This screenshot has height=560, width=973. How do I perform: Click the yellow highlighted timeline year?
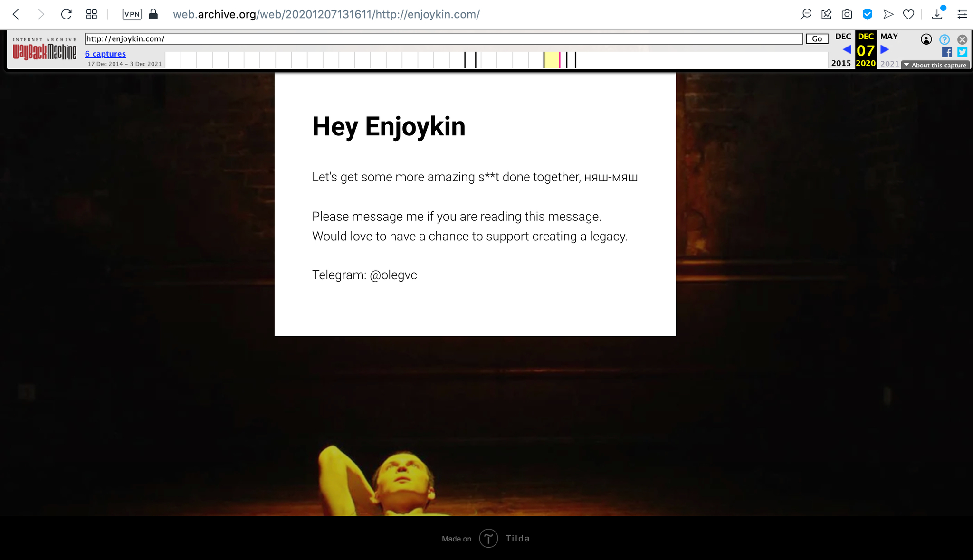click(x=551, y=60)
